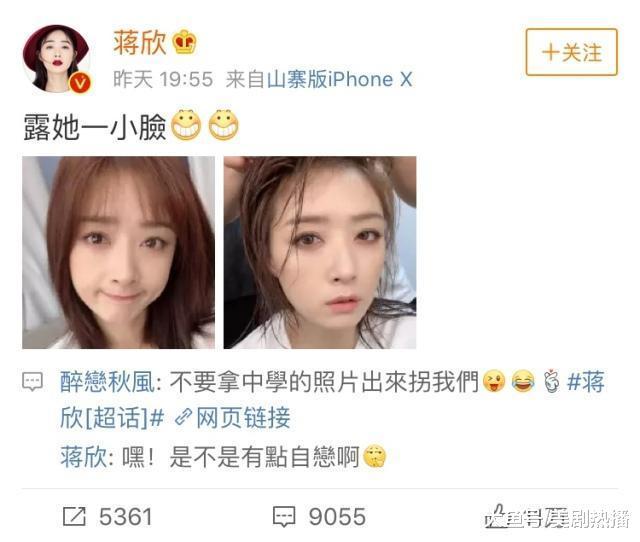Open the 蒋欣 username at the top
The image size is (640, 542).
click(x=140, y=42)
